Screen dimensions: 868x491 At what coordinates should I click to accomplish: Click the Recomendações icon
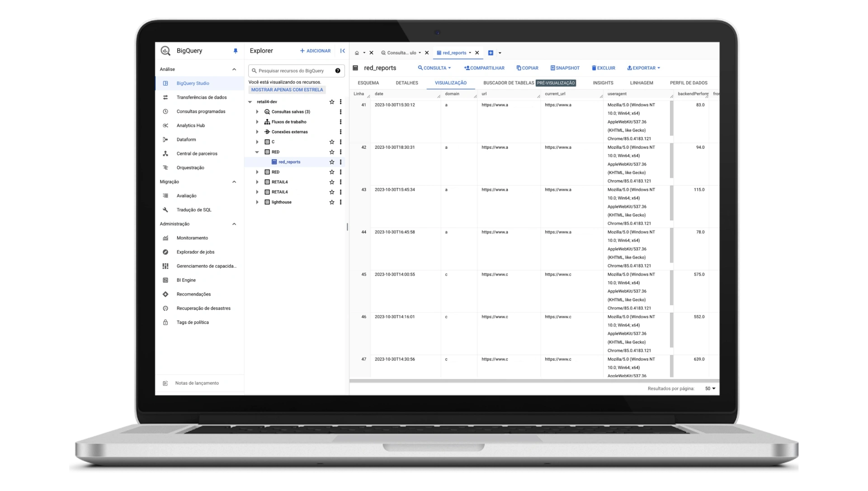point(165,294)
